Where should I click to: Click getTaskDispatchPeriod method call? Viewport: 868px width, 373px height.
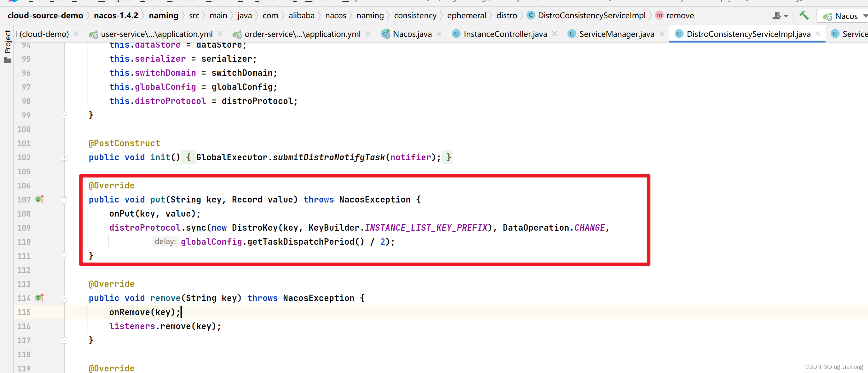(306, 242)
